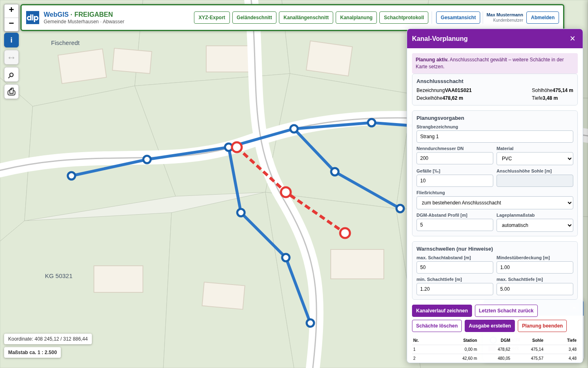Click the share/export icon in map toolbar
588x368 pixels.
pyautogui.click(x=11, y=92)
